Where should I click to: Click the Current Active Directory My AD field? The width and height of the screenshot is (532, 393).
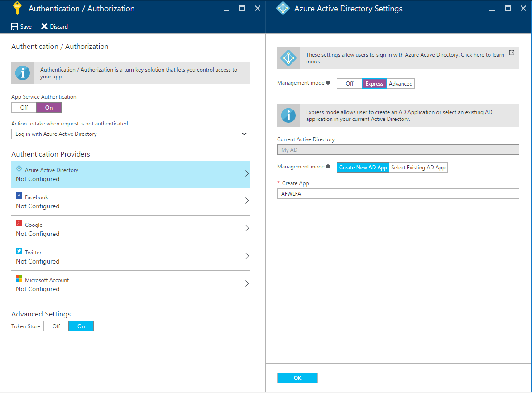(x=398, y=150)
